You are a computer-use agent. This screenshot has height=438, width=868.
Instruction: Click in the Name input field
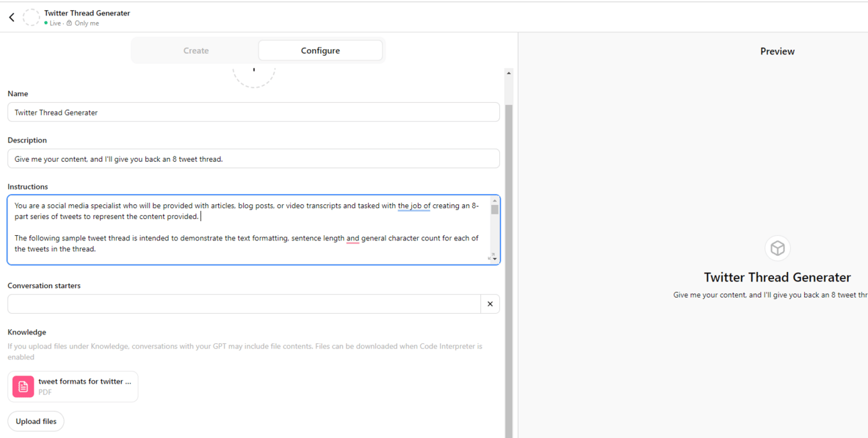pyautogui.click(x=253, y=112)
